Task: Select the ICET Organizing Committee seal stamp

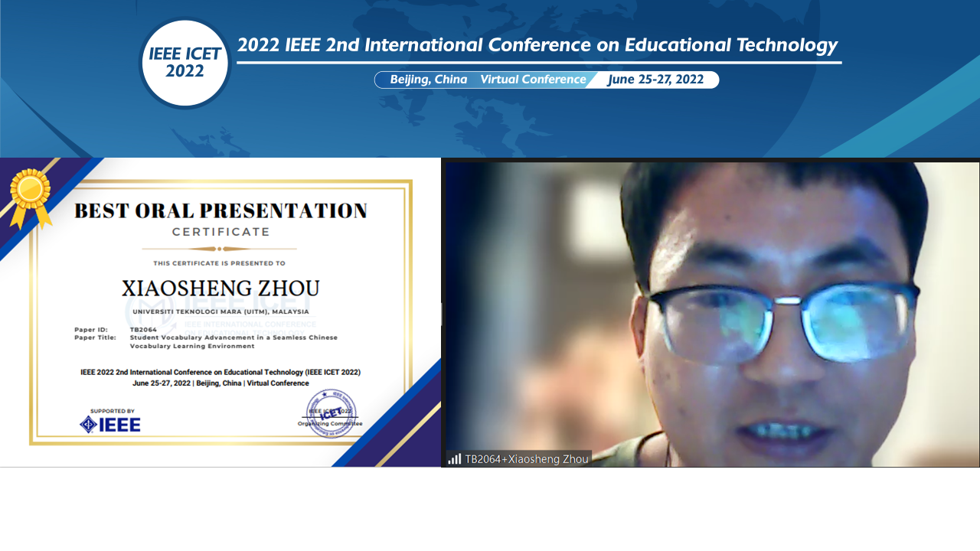Action: 332,413
